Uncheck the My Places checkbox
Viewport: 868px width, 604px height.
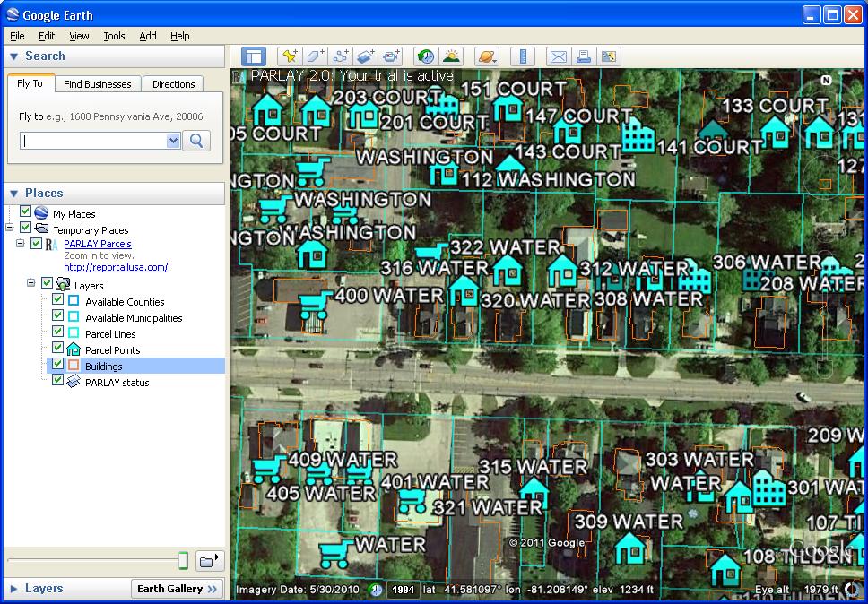point(25,211)
